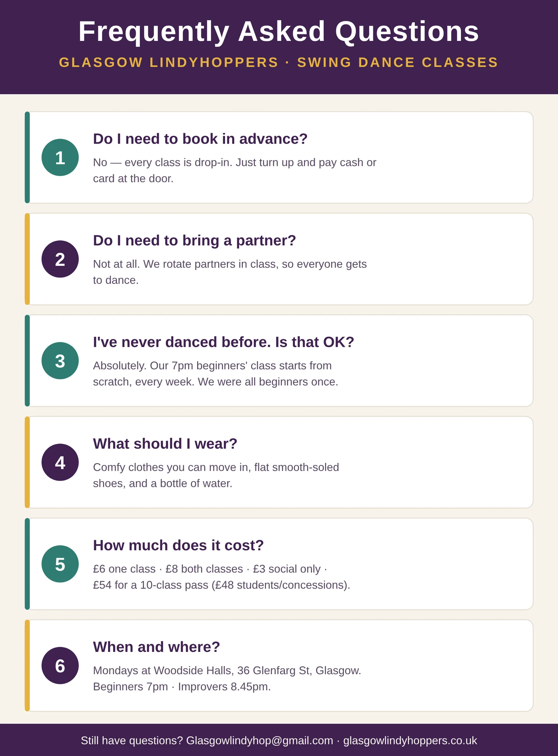Viewport: 558px width, 756px height.
Task: Click the number 6 purple badge
Action: [x=60, y=666]
